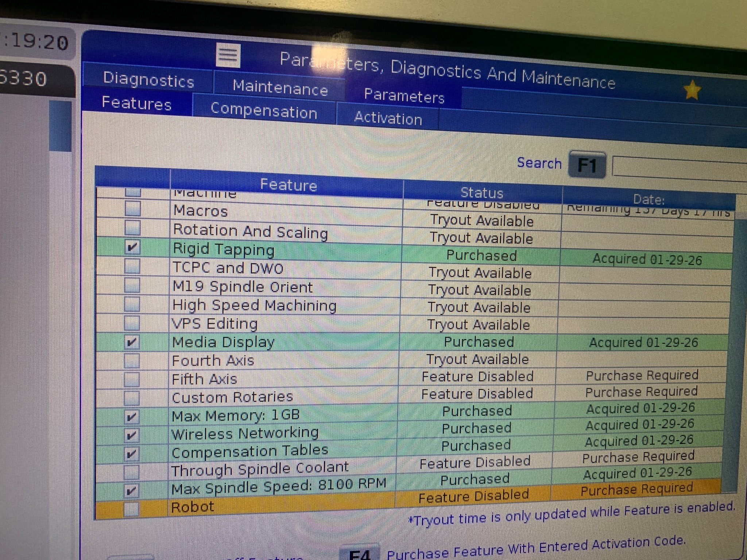Select the Through Spindle Coolant row
Image resolution: width=747 pixels, height=560 pixels.
coord(260,469)
